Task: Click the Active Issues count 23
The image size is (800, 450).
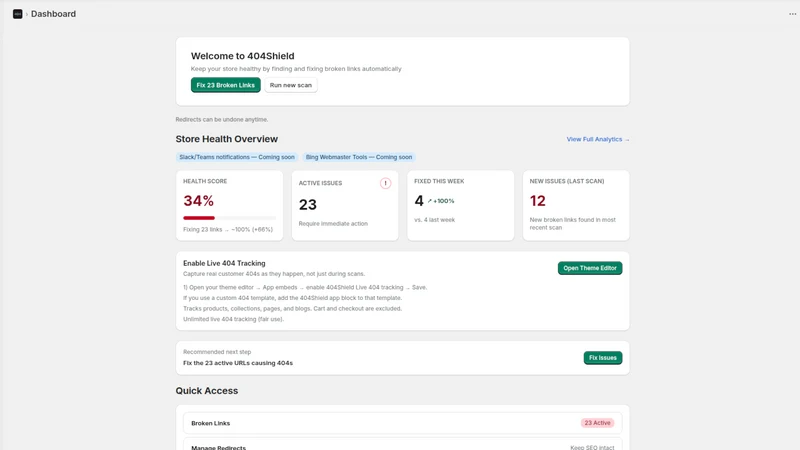Action: coord(308,205)
